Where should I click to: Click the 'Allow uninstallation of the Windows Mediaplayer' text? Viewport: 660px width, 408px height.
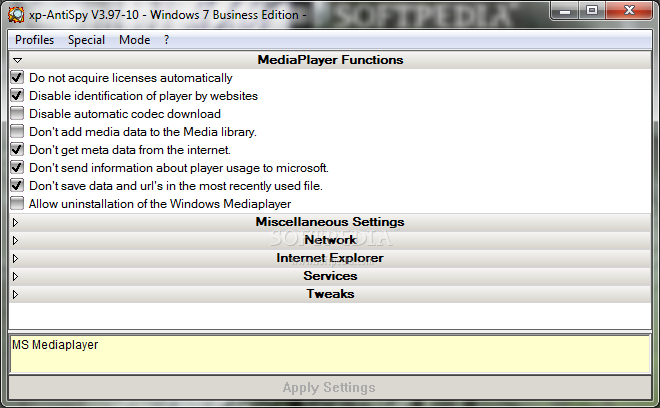[x=160, y=204]
